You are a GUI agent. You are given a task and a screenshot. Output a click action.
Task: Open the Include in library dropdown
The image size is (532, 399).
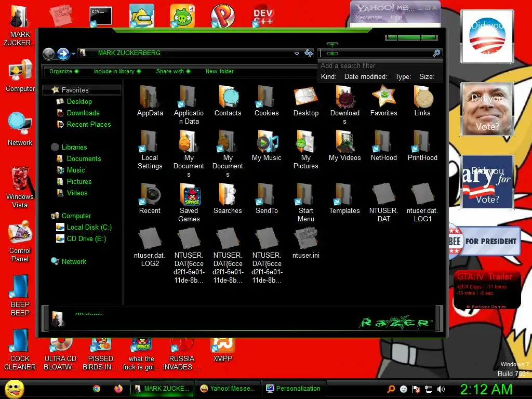(x=117, y=71)
